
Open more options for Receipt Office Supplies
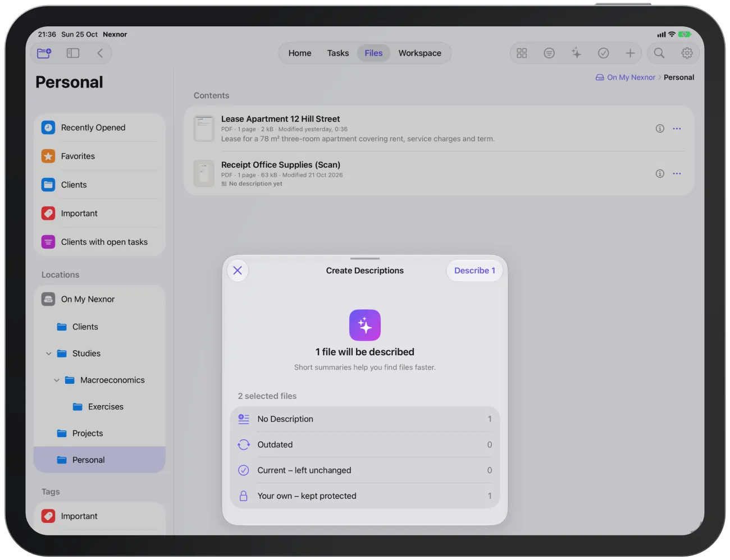point(677,174)
